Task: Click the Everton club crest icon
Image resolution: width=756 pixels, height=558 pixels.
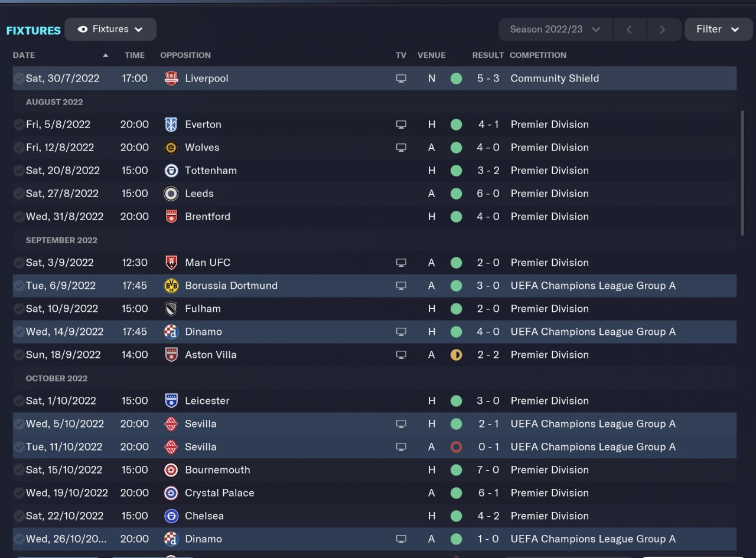Action: point(171,125)
